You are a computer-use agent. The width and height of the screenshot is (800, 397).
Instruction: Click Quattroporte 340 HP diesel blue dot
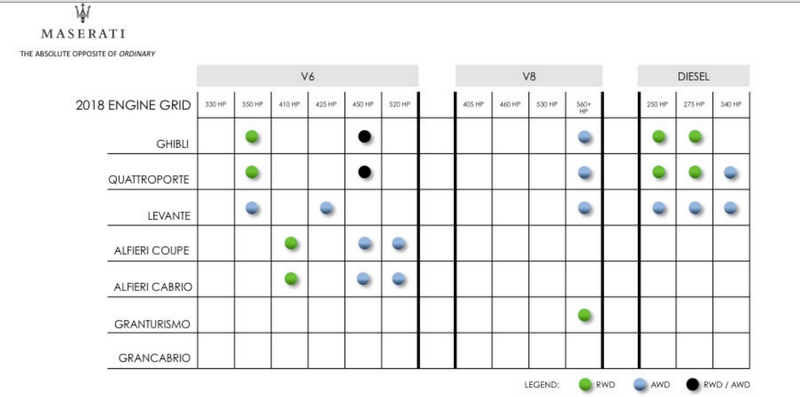coord(731,172)
